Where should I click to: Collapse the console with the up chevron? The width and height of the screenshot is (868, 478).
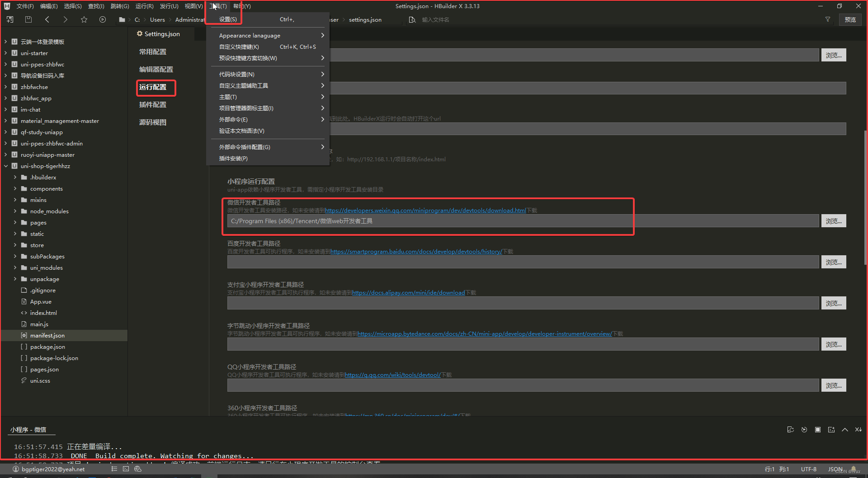pyautogui.click(x=844, y=430)
